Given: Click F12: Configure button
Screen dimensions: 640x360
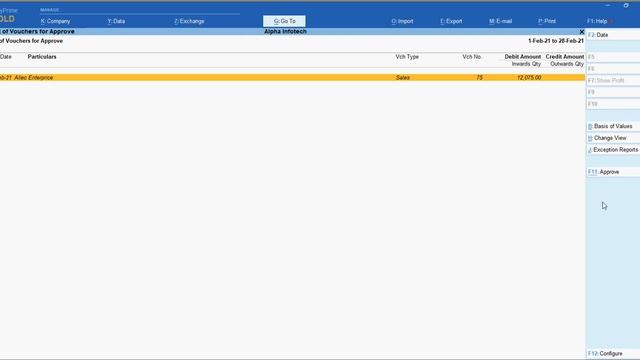Looking at the screenshot, I should (613, 353).
